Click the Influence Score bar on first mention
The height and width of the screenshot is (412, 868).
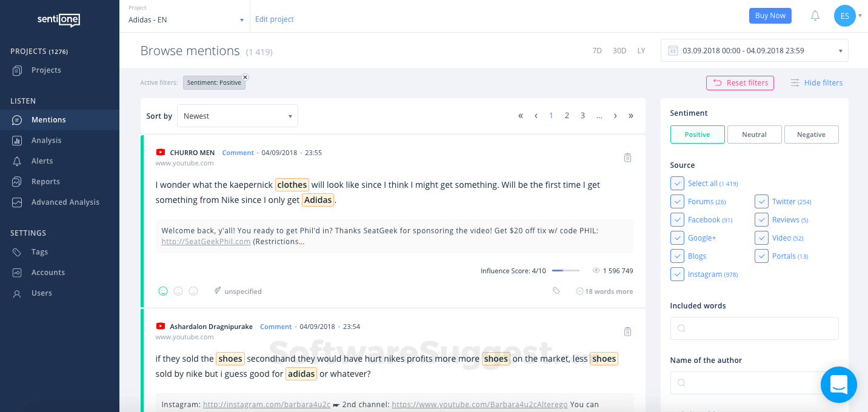566,271
